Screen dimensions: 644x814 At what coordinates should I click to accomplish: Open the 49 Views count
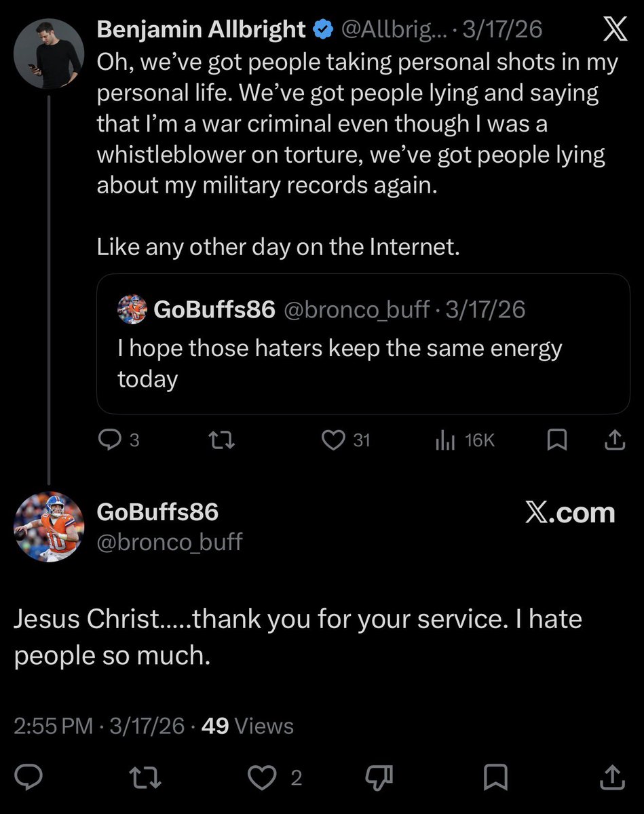(248, 726)
